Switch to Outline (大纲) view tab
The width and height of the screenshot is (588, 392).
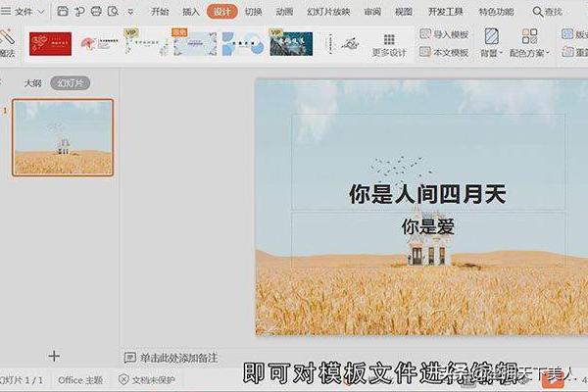32,83
